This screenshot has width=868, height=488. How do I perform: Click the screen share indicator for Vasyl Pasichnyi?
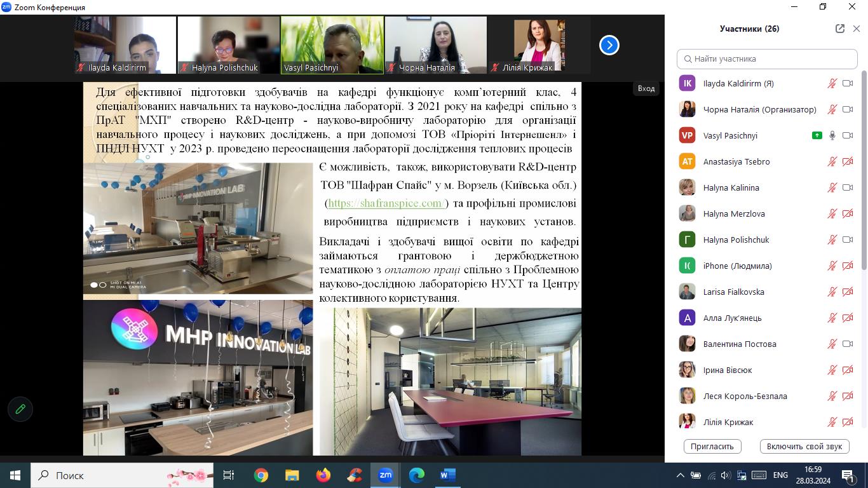pyautogui.click(x=816, y=135)
